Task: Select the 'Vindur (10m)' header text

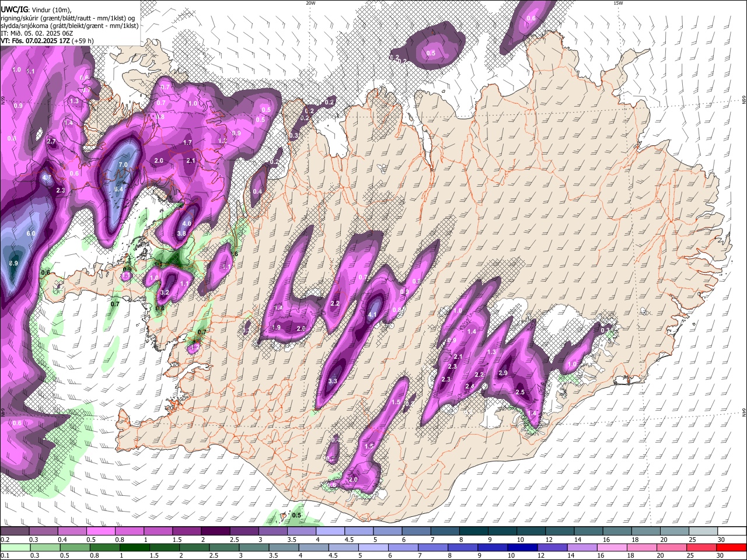Action: click(51, 10)
